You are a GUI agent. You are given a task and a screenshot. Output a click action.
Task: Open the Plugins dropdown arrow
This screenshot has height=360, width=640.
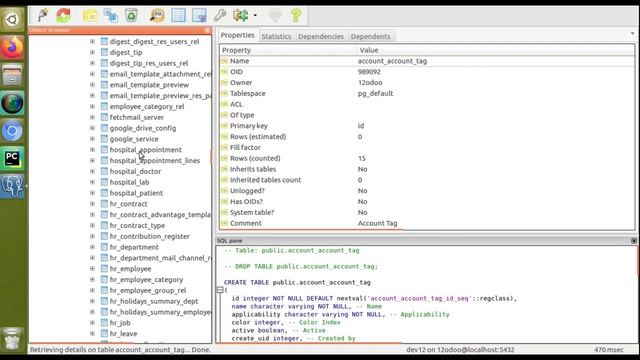coord(255,16)
